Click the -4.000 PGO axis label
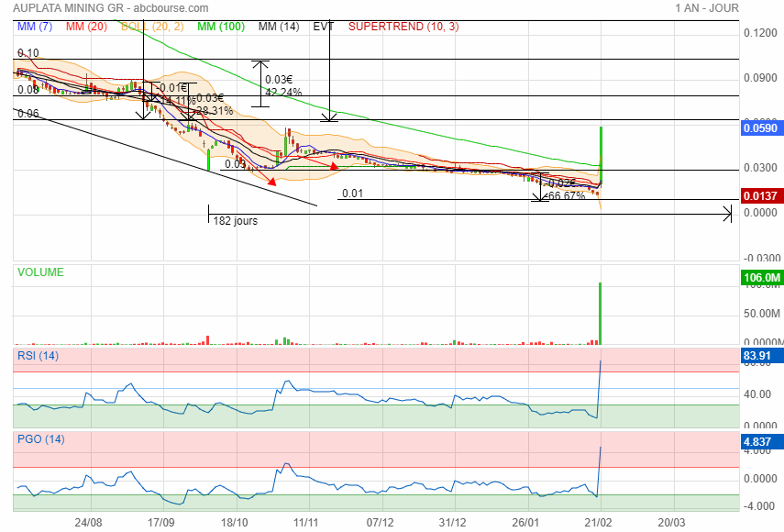Viewport: 784px width, 532px height. coord(760,506)
